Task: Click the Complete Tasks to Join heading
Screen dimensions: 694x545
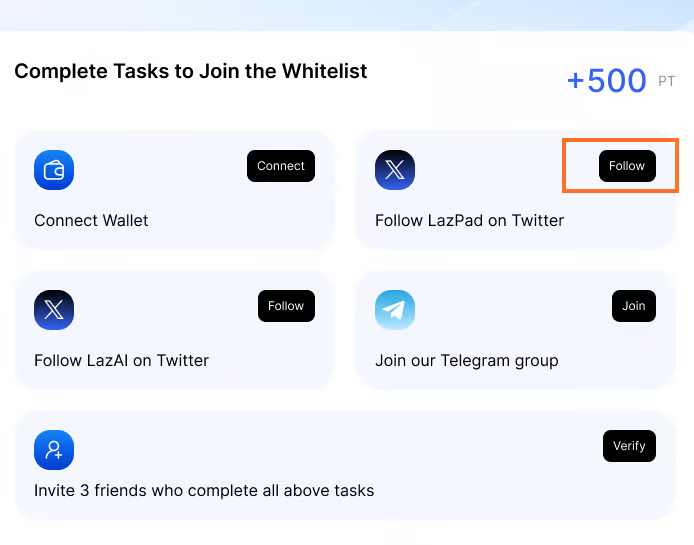Action: click(x=190, y=72)
